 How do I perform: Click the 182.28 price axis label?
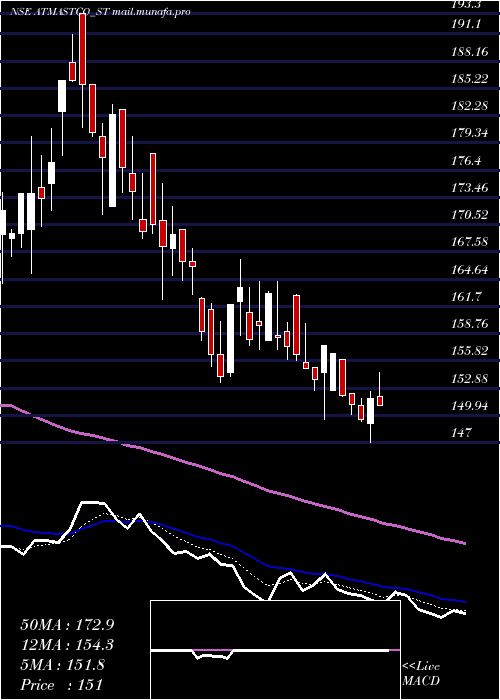coord(470,106)
